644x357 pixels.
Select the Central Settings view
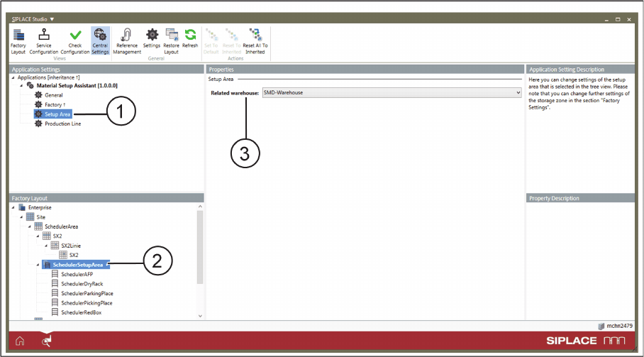click(100, 41)
